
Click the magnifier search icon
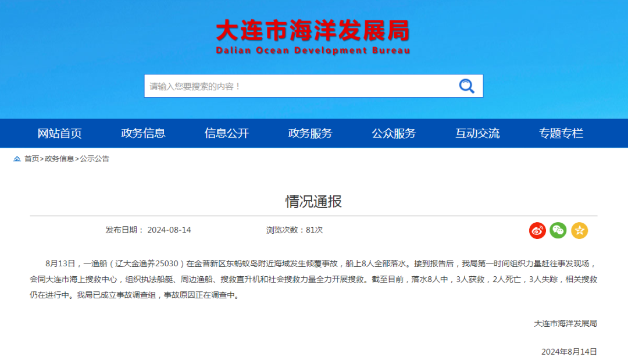466,86
